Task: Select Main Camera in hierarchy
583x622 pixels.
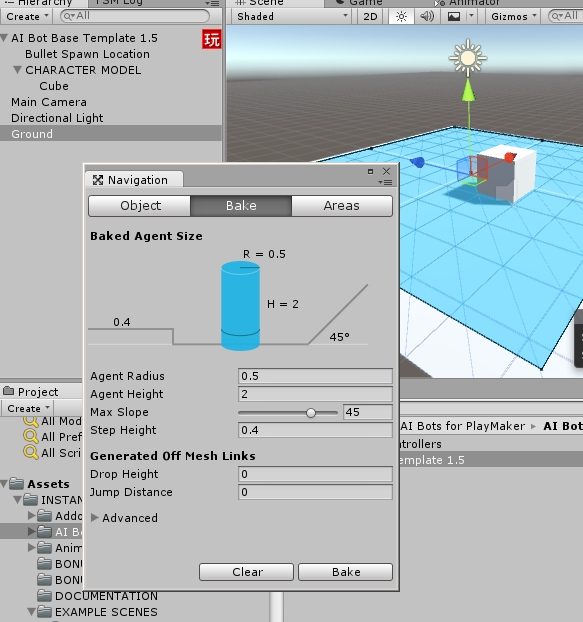Action: [49, 102]
